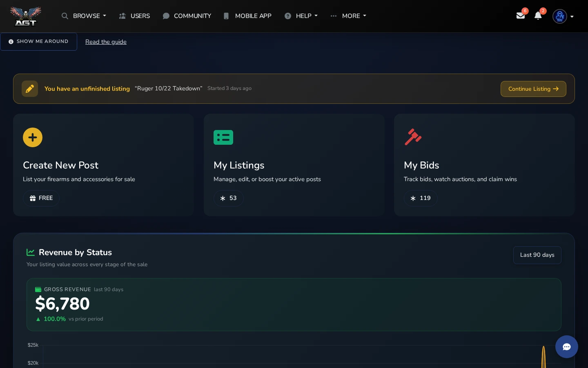This screenshot has height=368, width=588.
Task: Open the live chat bubble button
Action: 567,347
